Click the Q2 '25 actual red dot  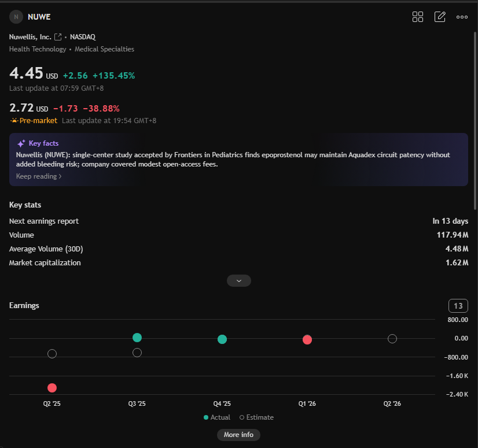point(52,388)
